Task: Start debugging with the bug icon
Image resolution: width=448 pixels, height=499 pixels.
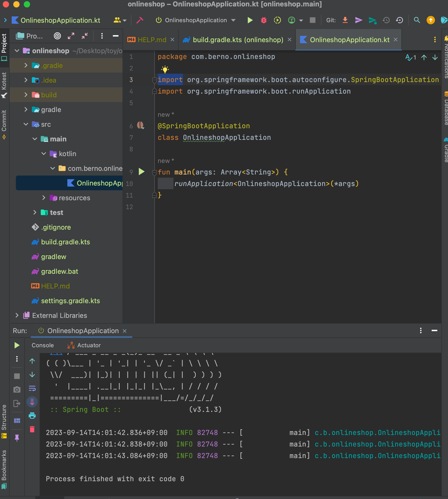Action: (x=264, y=20)
